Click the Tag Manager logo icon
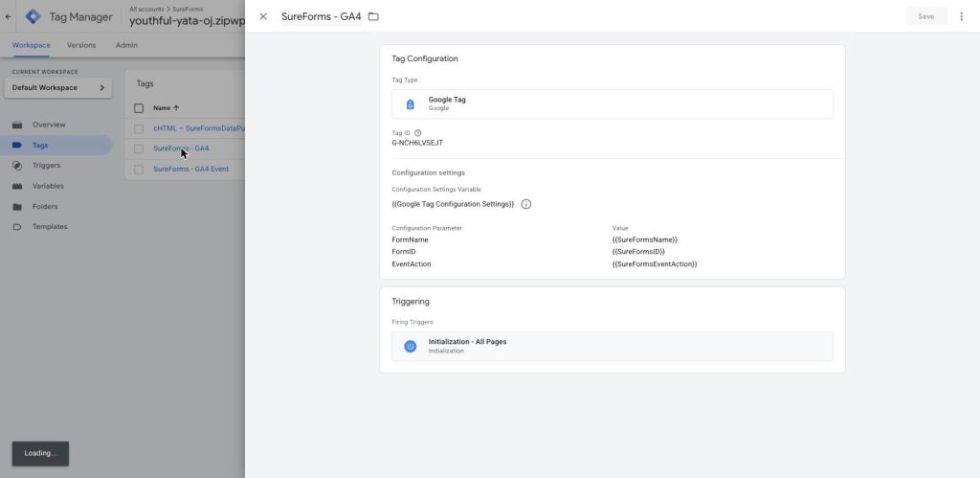This screenshot has height=478, width=980. (x=33, y=17)
